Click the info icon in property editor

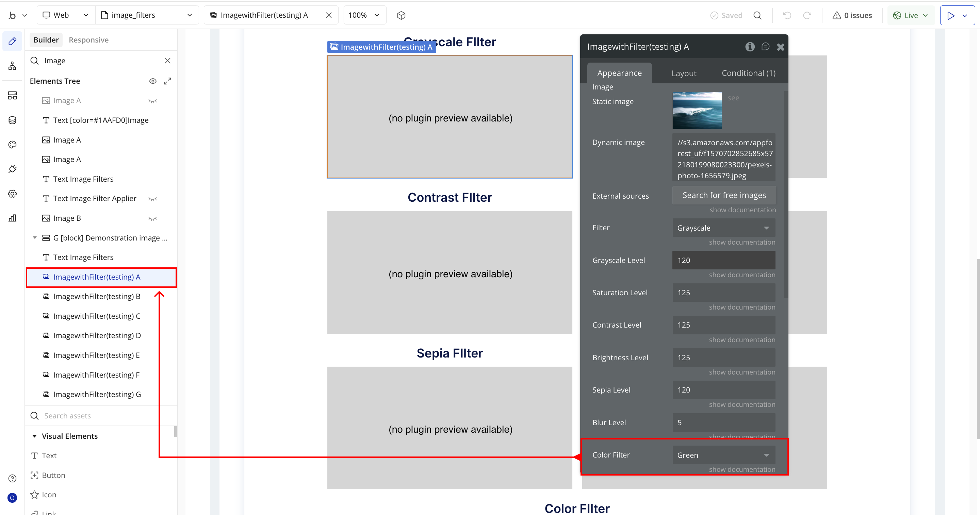[x=750, y=46]
